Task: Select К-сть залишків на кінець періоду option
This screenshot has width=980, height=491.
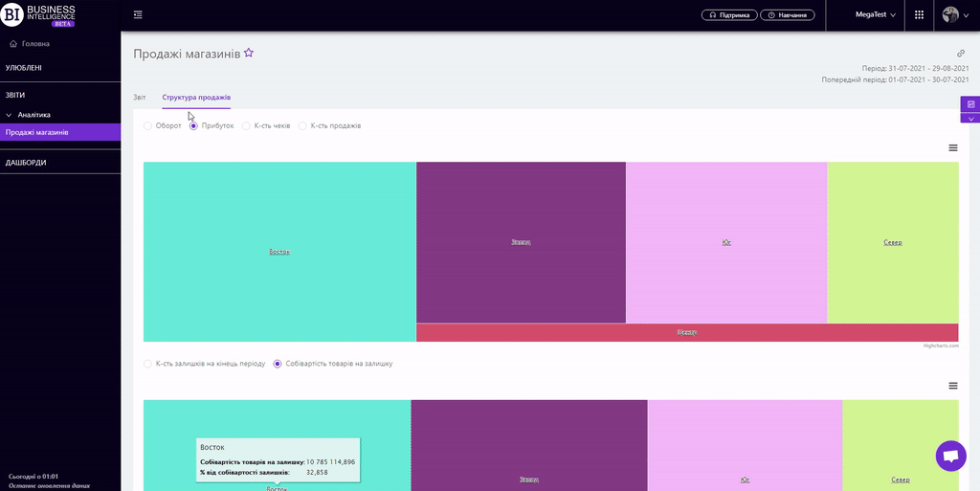Action: click(x=147, y=364)
